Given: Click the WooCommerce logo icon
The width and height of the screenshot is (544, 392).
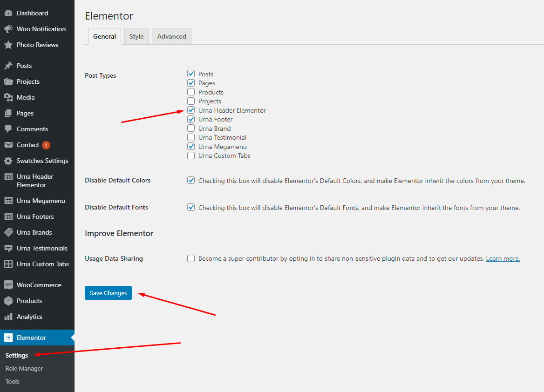Looking at the screenshot, I should tap(8, 285).
